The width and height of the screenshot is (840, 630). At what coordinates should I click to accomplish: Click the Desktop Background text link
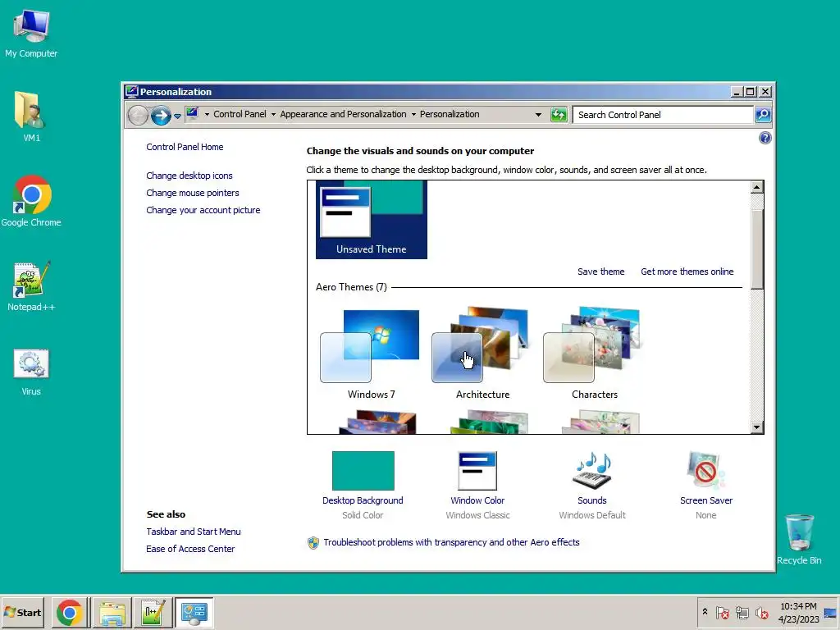(363, 500)
